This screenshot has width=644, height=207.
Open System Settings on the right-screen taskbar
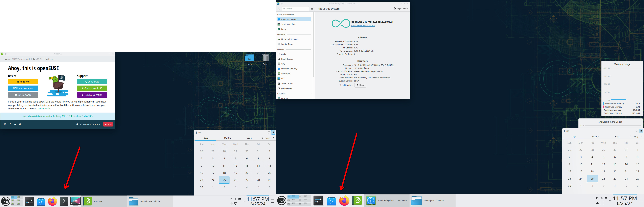[318, 201]
